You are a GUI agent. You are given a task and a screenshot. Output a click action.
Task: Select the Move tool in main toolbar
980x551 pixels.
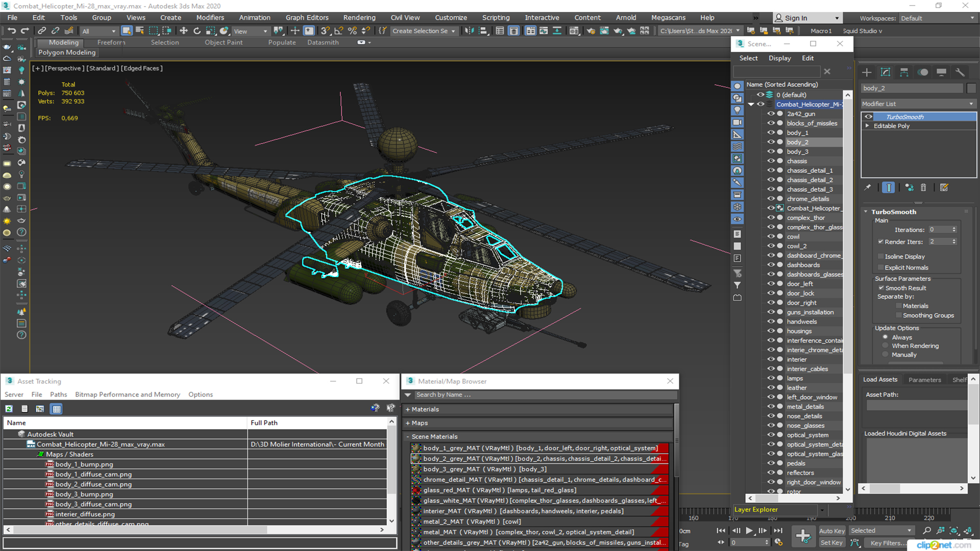pos(184,31)
